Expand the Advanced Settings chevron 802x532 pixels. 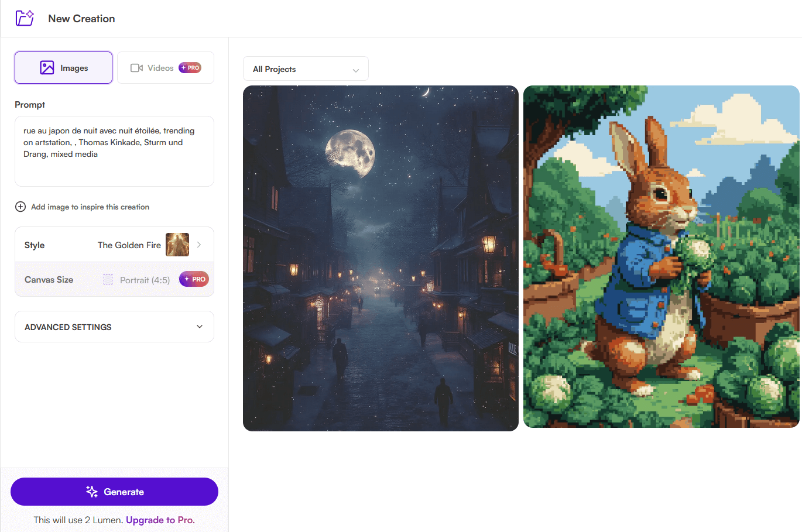pyautogui.click(x=200, y=327)
